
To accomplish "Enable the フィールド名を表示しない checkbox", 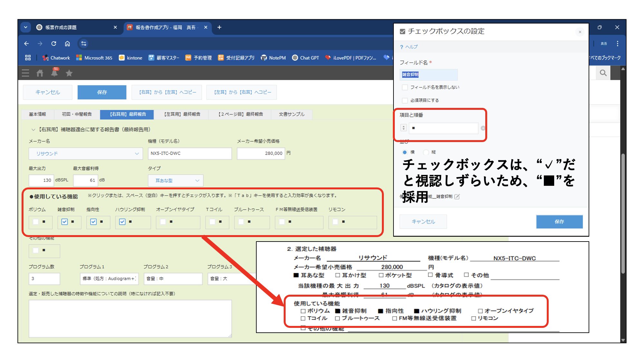I will pyautogui.click(x=405, y=87).
